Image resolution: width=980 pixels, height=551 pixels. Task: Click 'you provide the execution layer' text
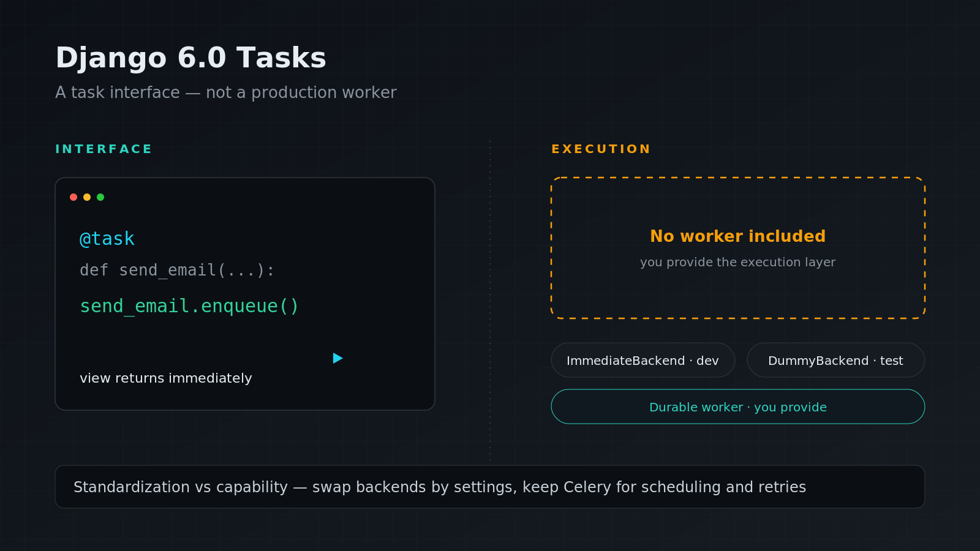(738, 262)
